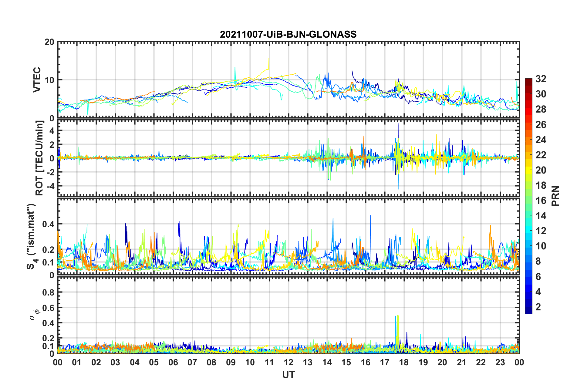Select the "03" hour tick on the UT axis
Screen dimensions: 577x392
(x=115, y=362)
